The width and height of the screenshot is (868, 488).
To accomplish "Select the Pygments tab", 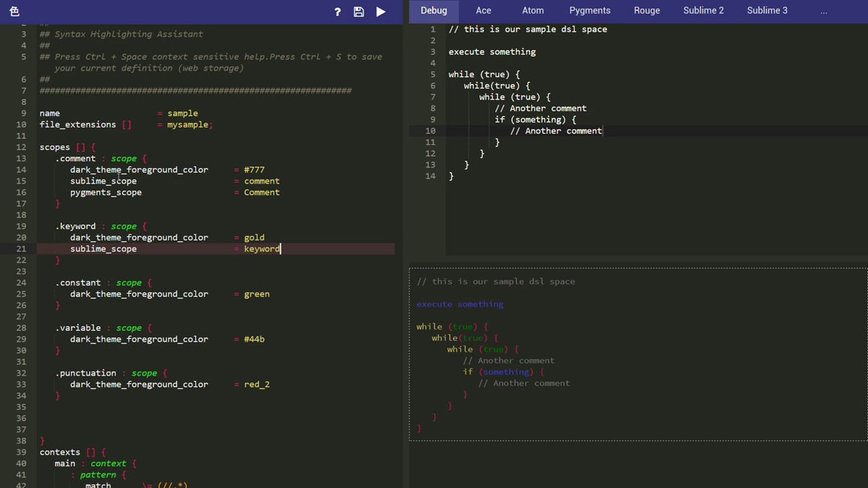I will point(590,10).
